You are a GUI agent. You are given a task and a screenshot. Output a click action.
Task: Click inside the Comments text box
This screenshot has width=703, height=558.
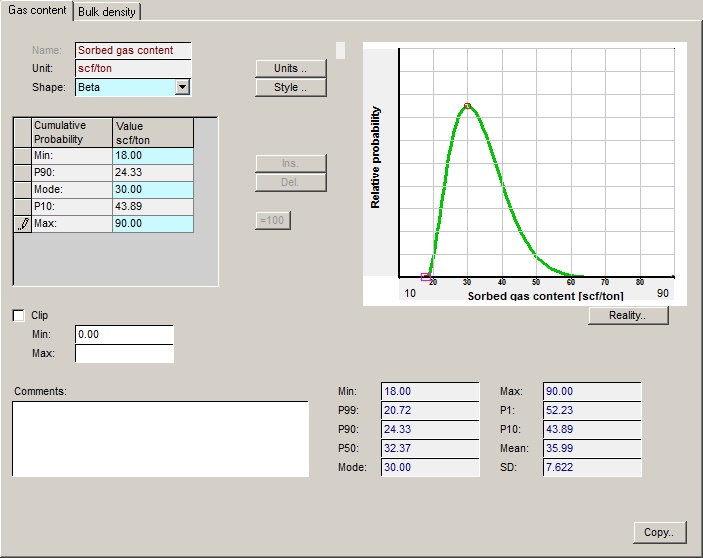160,438
